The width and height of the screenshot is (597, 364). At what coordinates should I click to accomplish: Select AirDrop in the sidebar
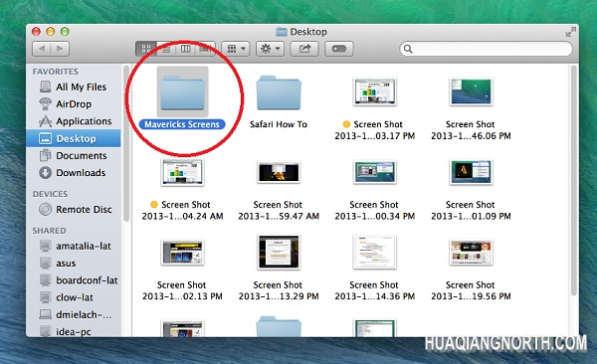click(x=74, y=104)
